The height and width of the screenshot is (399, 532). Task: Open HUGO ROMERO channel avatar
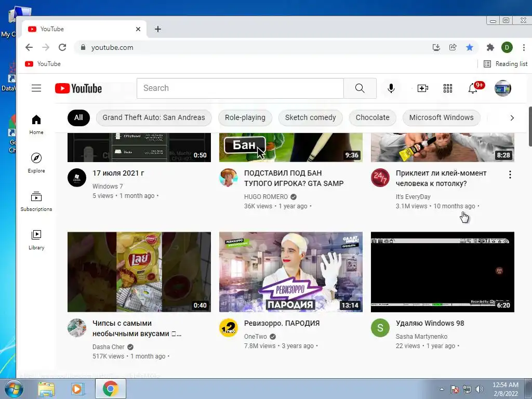(229, 178)
